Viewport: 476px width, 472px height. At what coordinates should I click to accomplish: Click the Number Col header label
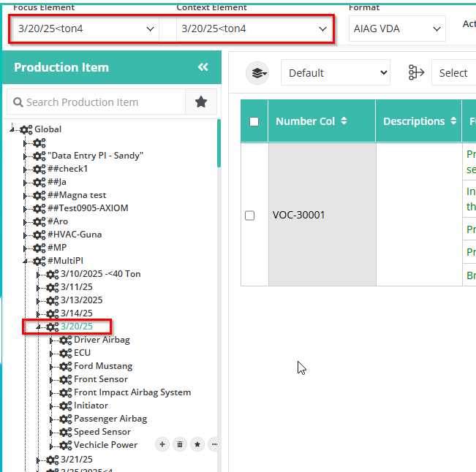coord(305,121)
